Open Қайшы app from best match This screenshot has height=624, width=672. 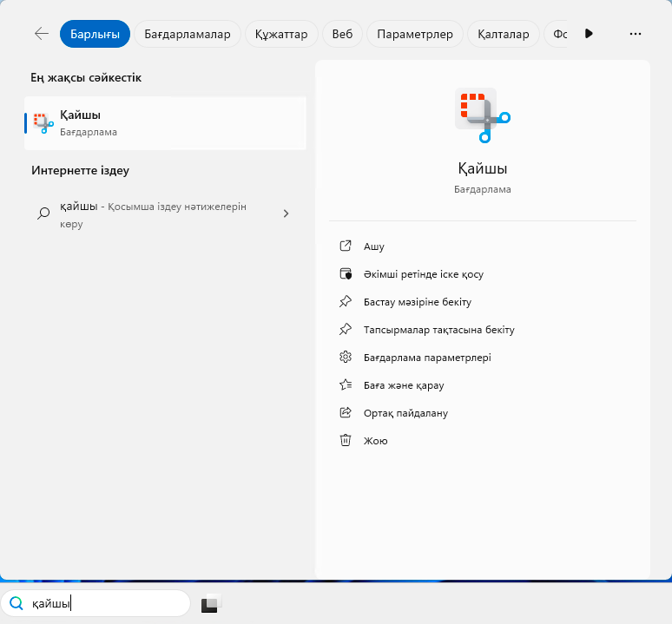point(165,123)
